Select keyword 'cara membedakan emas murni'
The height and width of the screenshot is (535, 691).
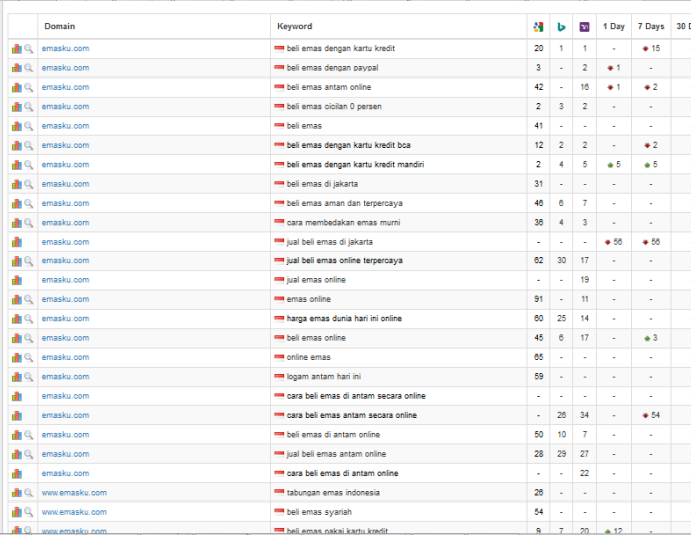(343, 223)
